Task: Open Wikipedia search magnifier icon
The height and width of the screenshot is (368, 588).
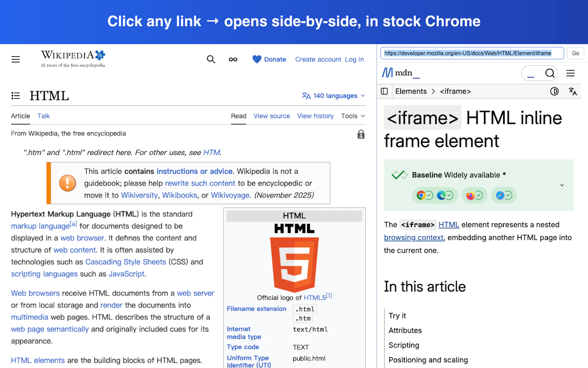Action: 211,59
